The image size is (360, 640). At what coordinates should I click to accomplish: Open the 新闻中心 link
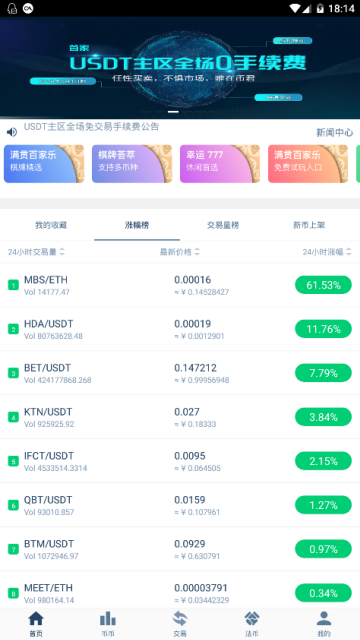point(335,133)
